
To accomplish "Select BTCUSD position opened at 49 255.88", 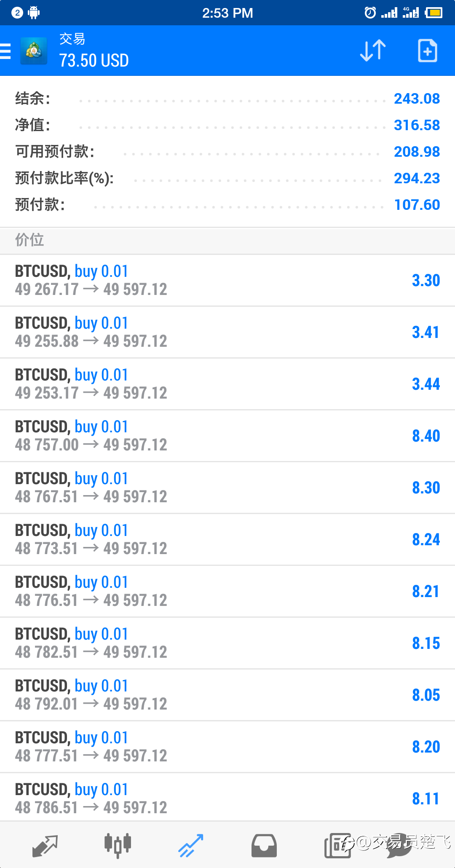I will (227, 332).
